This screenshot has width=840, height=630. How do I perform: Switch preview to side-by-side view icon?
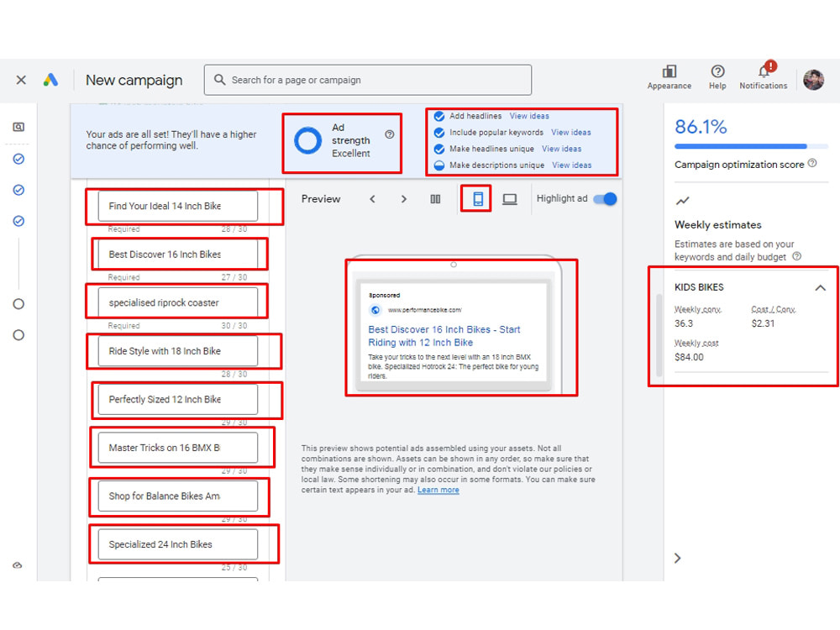point(435,199)
